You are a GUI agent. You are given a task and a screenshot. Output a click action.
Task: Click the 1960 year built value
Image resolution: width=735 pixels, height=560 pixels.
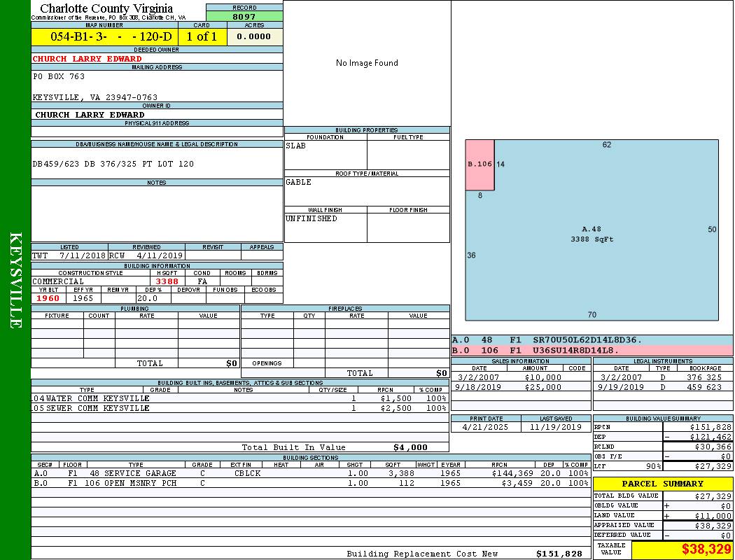(x=48, y=298)
